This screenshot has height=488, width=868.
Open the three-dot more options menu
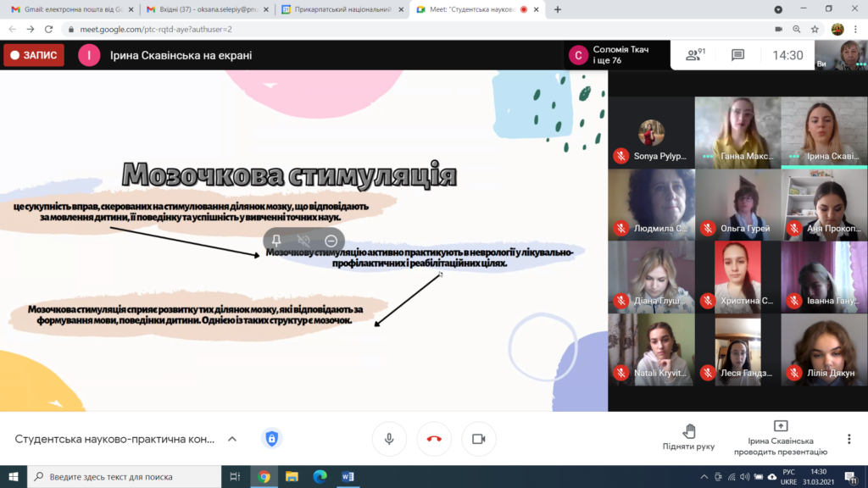coord(849,439)
